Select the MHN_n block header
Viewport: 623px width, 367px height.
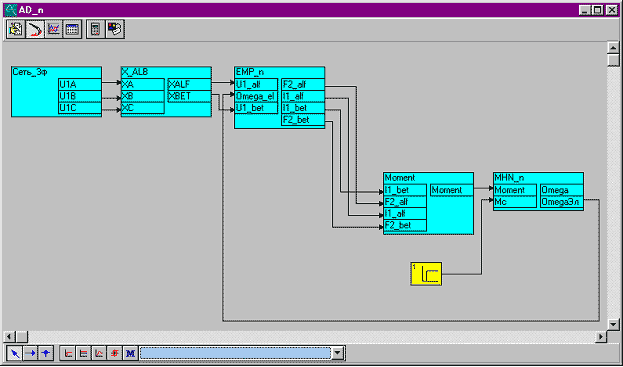tap(538, 178)
